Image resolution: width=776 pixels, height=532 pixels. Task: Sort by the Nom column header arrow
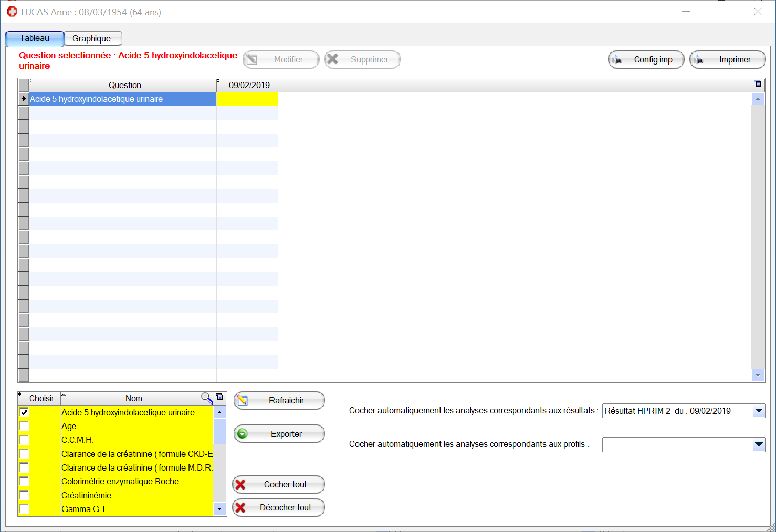point(64,395)
